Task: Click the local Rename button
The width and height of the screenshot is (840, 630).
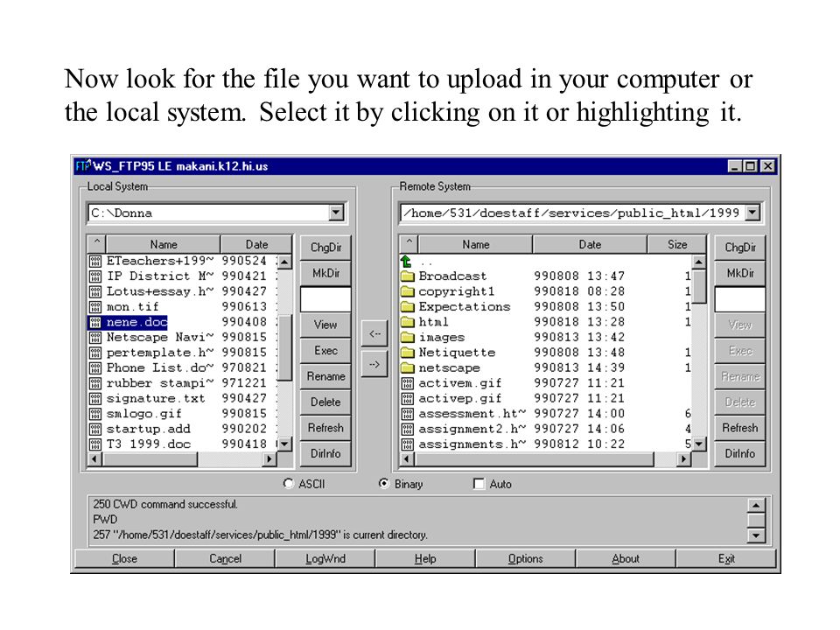Action: pyautogui.click(x=325, y=376)
